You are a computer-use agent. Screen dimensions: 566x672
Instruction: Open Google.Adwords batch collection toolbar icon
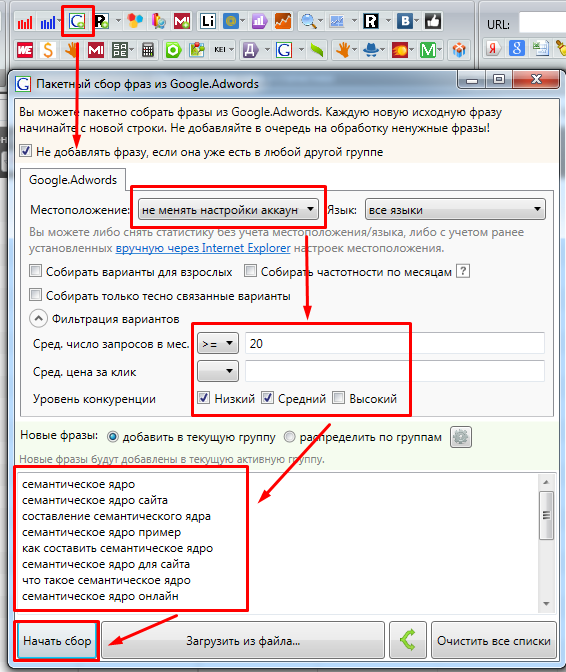(78, 21)
